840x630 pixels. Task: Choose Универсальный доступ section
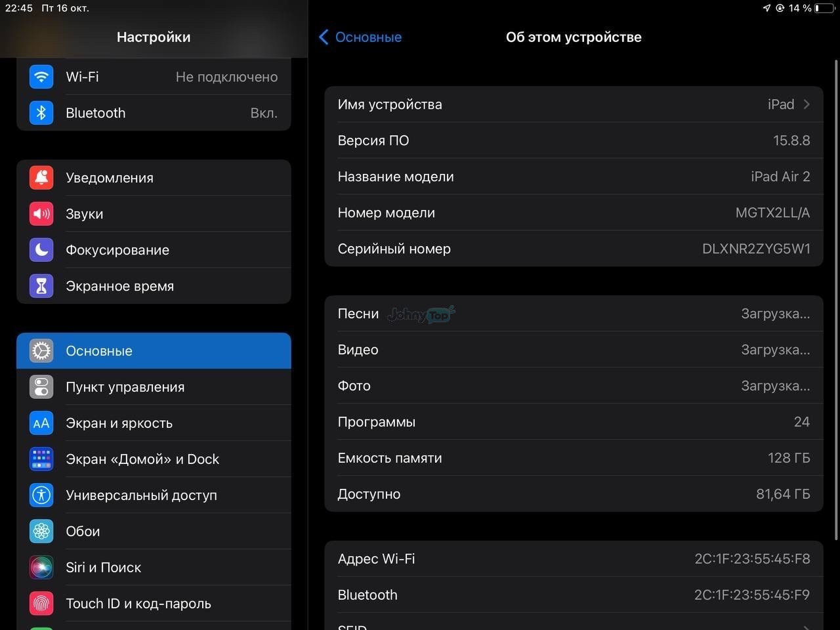point(154,495)
